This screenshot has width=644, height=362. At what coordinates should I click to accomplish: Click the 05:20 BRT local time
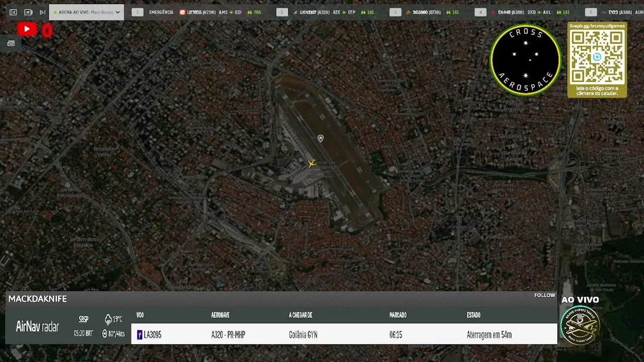tap(84, 333)
